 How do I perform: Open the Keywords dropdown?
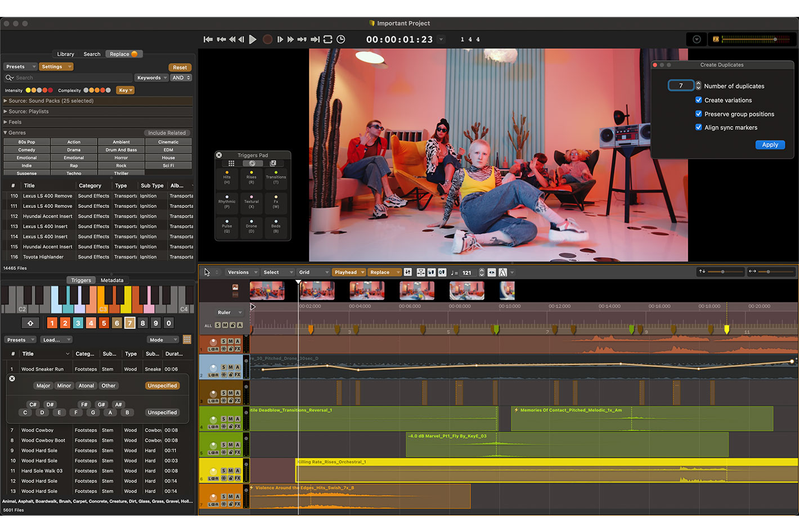point(151,78)
